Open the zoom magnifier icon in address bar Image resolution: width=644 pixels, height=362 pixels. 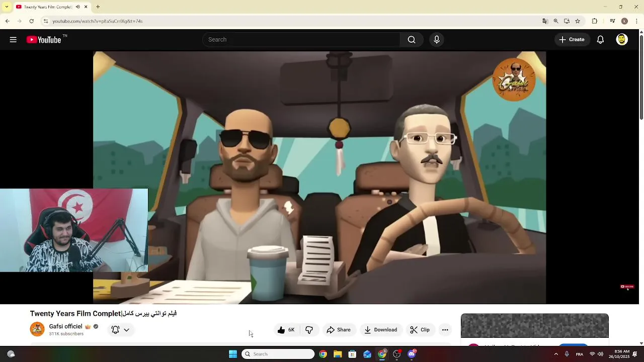556,21
